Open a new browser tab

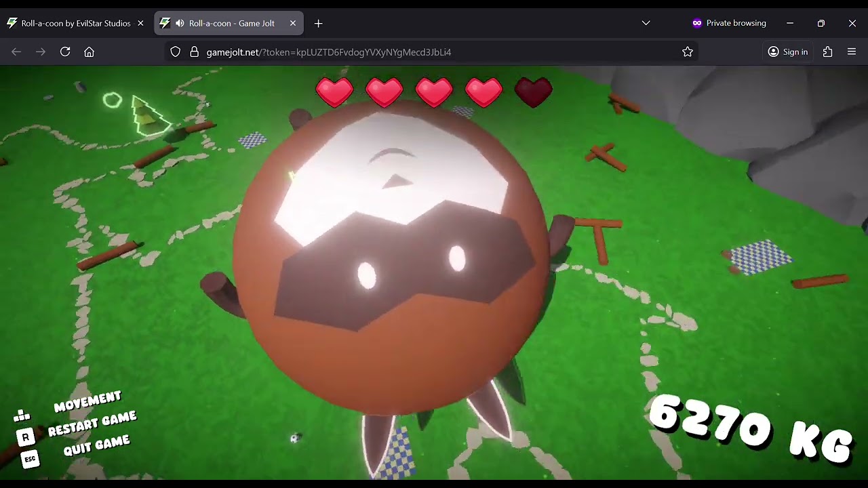[x=318, y=23]
